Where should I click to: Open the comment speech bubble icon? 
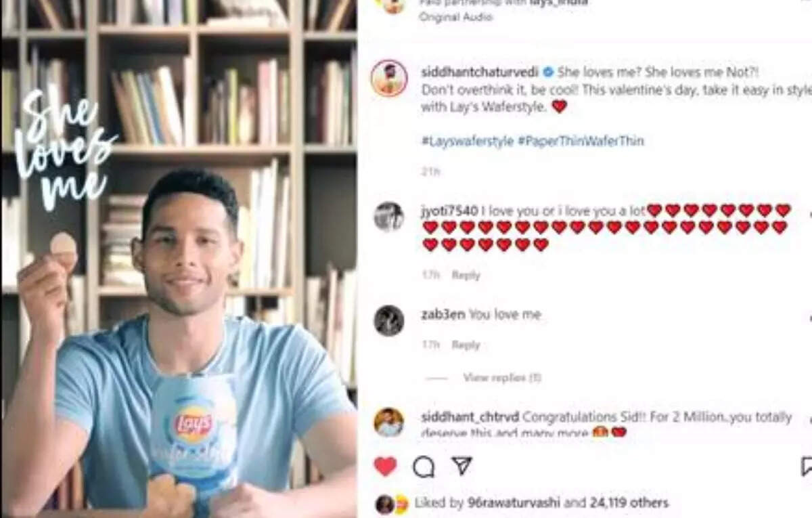click(424, 467)
